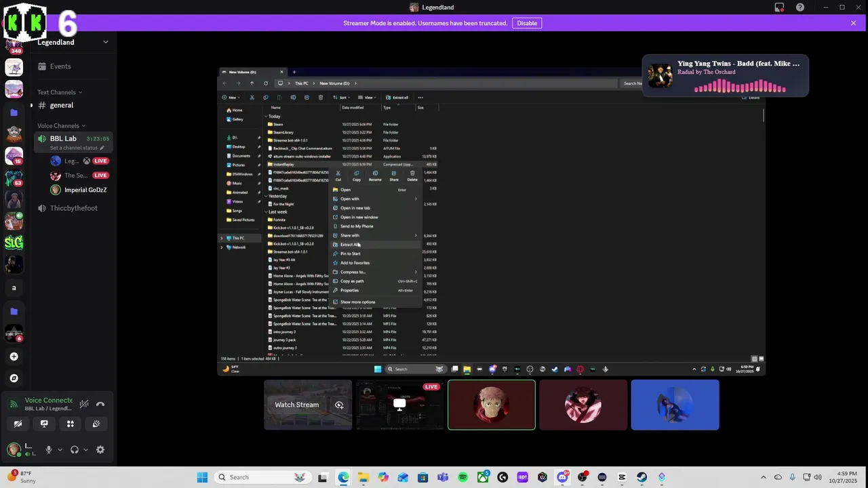Click your user avatar in the bottom panel

click(x=14, y=449)
